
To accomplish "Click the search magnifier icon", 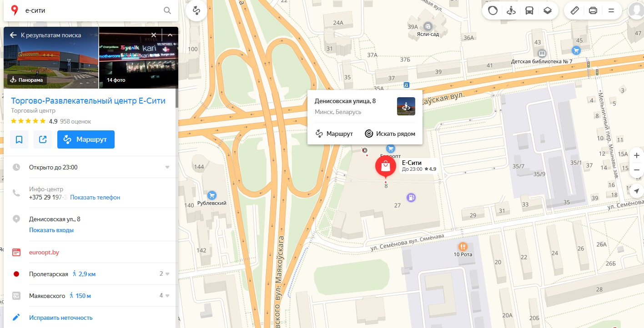I will (x=167, y=10).
